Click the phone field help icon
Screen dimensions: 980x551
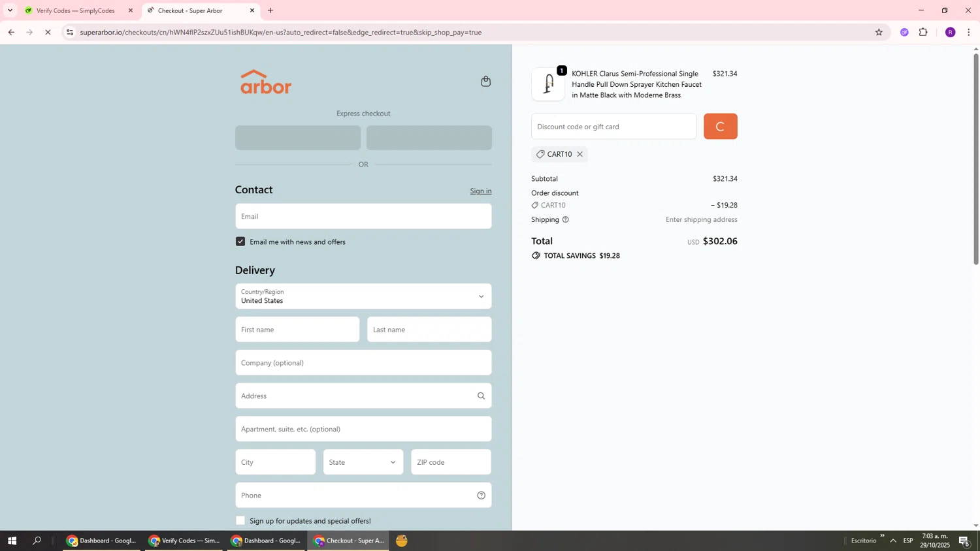pyautogui.click(x=482, y=496)
